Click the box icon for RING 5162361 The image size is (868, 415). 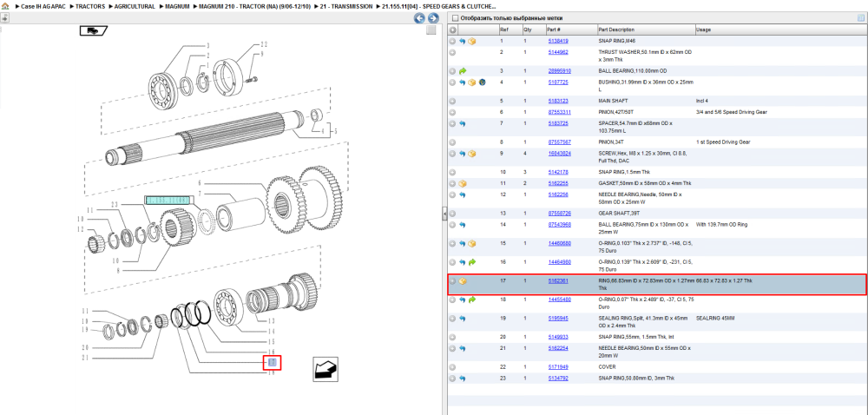coord(463,281)
